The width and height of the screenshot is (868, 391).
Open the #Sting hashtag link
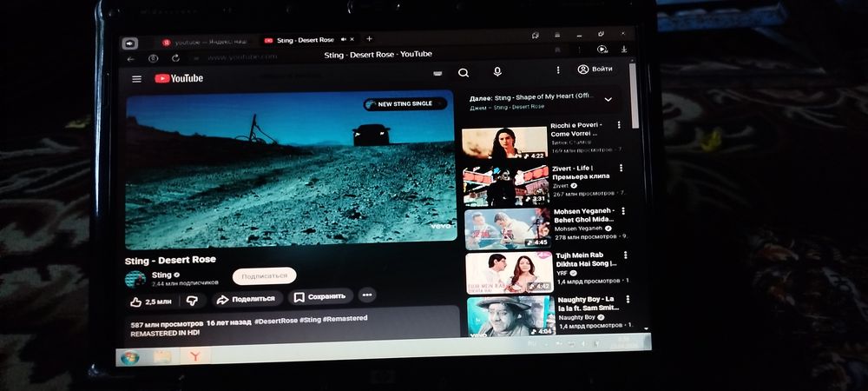pos(310,320)
